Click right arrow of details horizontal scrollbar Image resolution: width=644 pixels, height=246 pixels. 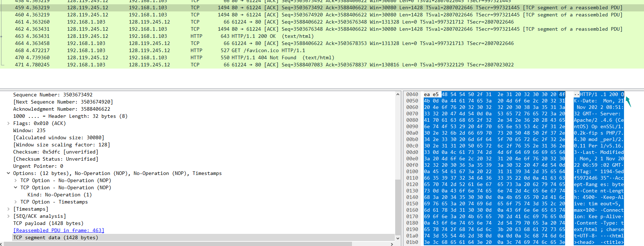tap(392, 244)
